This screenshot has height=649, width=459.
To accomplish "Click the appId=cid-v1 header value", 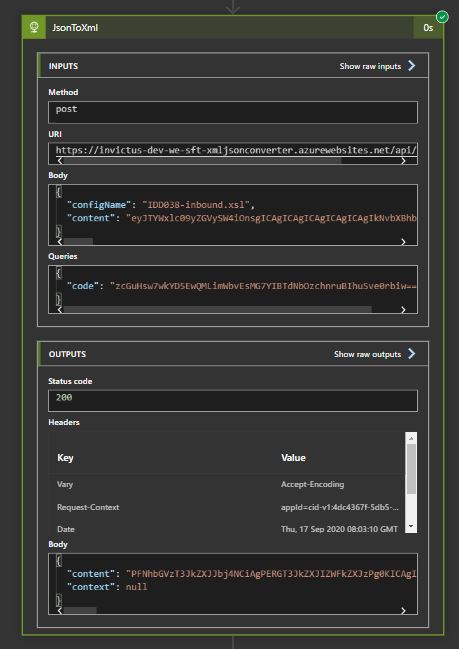I will tap(340, 507).
